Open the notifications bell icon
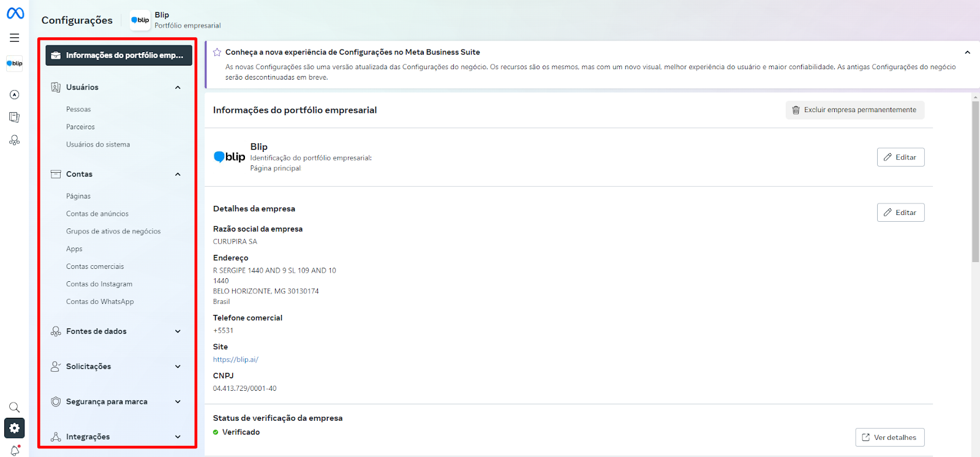The width and height of the screenshot is (980, 457). pos(15,450)
